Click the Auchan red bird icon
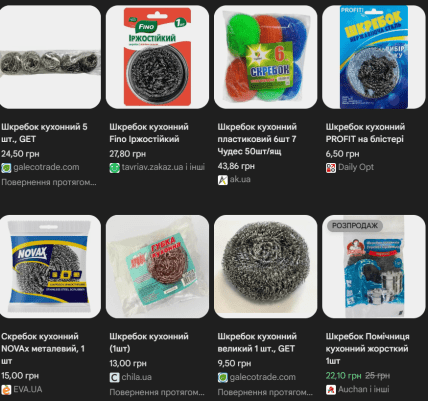 click(331, 389)
